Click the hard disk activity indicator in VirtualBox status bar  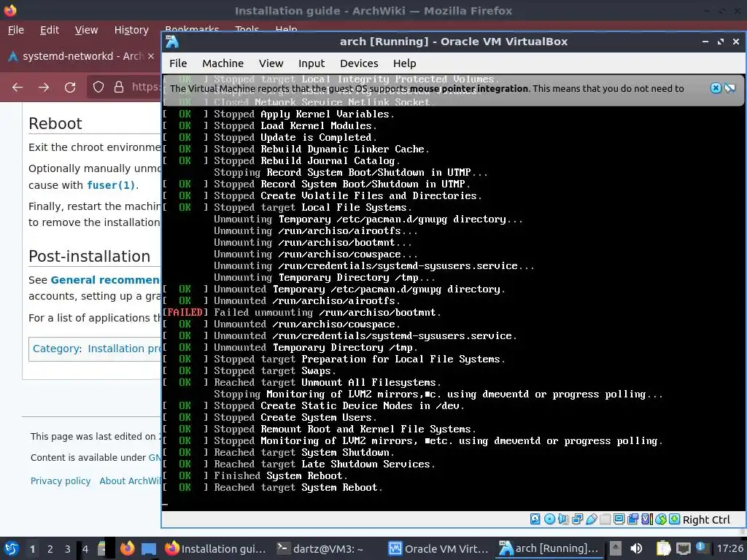click(x=535, y=519)
